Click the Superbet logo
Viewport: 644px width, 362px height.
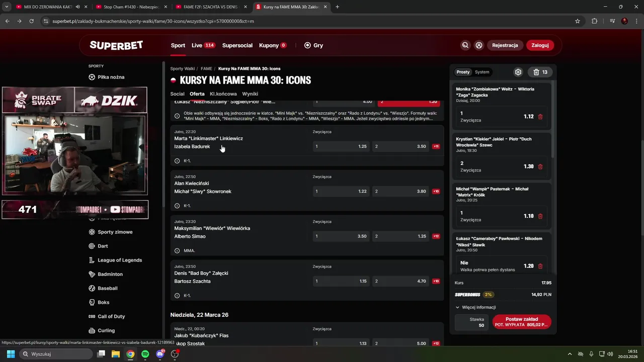point(116,45)
